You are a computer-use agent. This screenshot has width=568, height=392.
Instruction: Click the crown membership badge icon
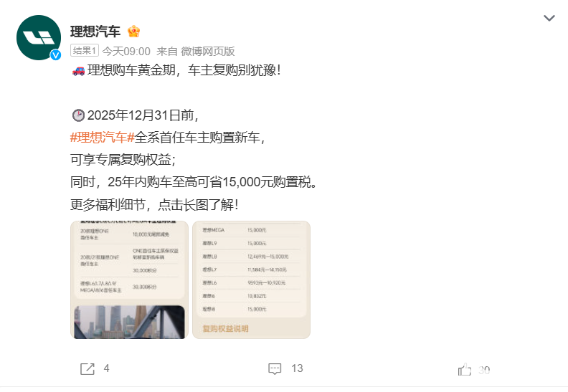pos(133,32)
